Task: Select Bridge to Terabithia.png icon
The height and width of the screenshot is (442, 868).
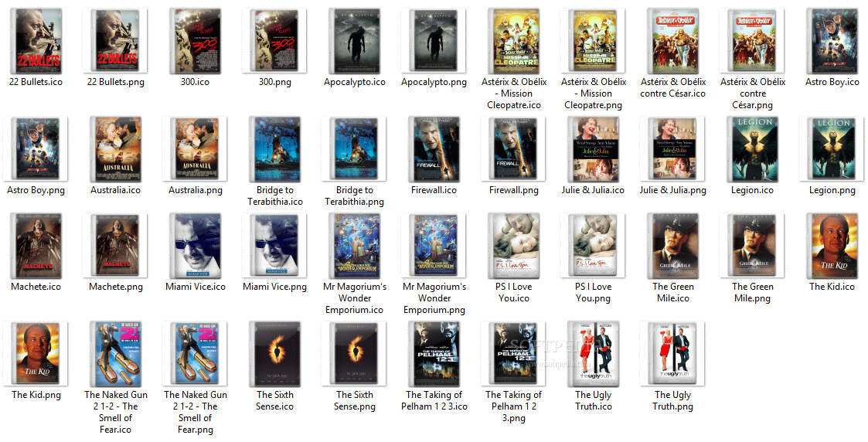Action: (355, 149)
